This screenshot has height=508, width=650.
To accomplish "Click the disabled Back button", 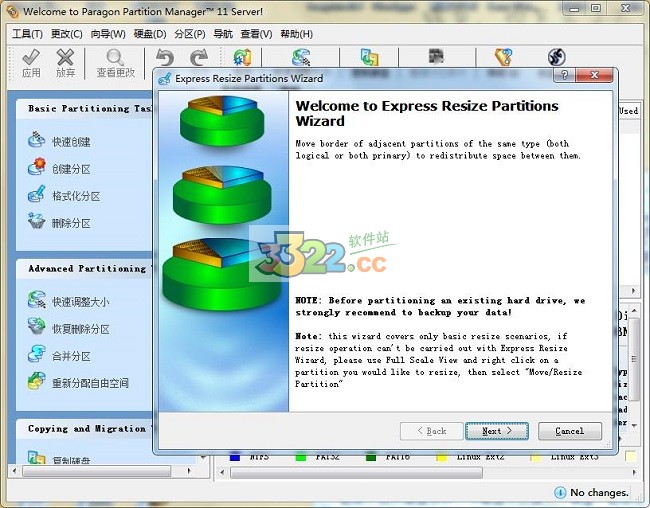I will (432, 431).
